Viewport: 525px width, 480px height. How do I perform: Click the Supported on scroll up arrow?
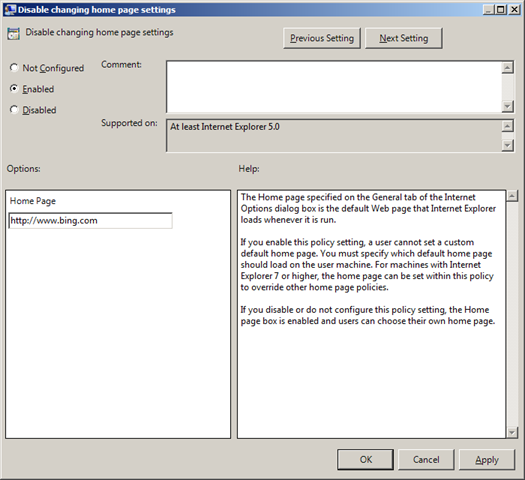(508, 126)
